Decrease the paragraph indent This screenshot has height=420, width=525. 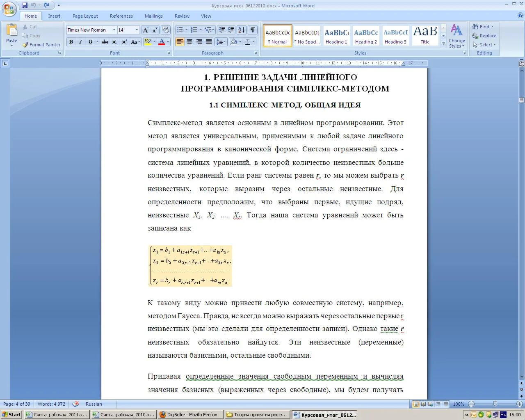coord(222,30)
